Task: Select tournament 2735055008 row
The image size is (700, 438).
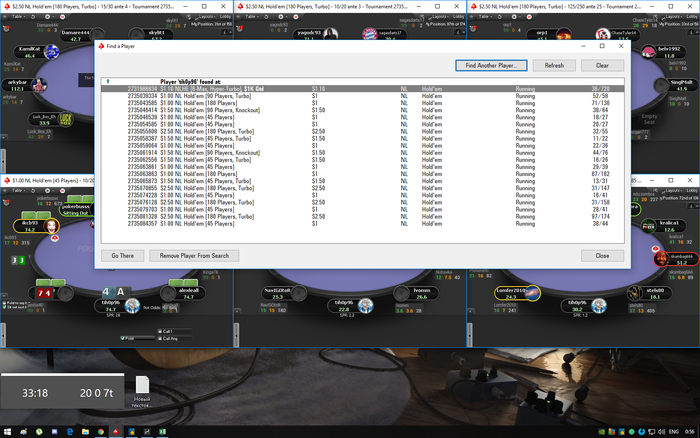Action: (x=362, y=132)
